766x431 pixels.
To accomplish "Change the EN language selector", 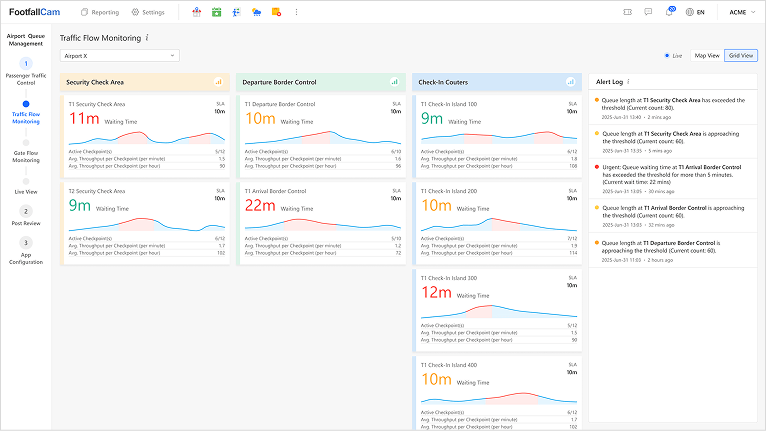I will [x=695, y=12].
